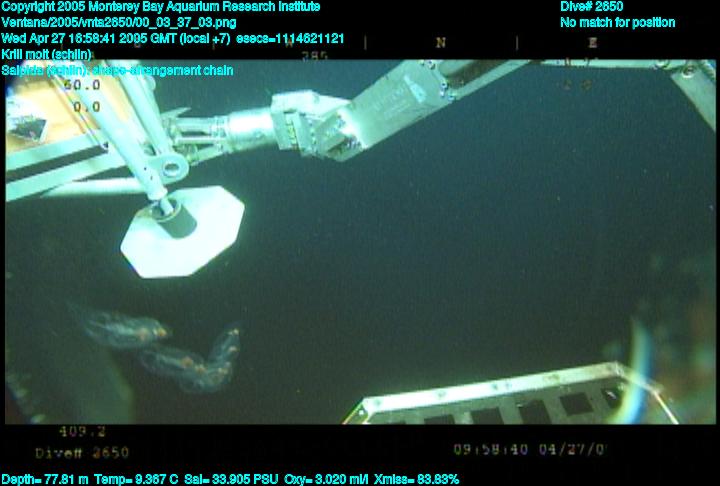The width and height of the screenshot is (720, 486).
Task: Click the "No match for position" message
Action: click(617, 22)
